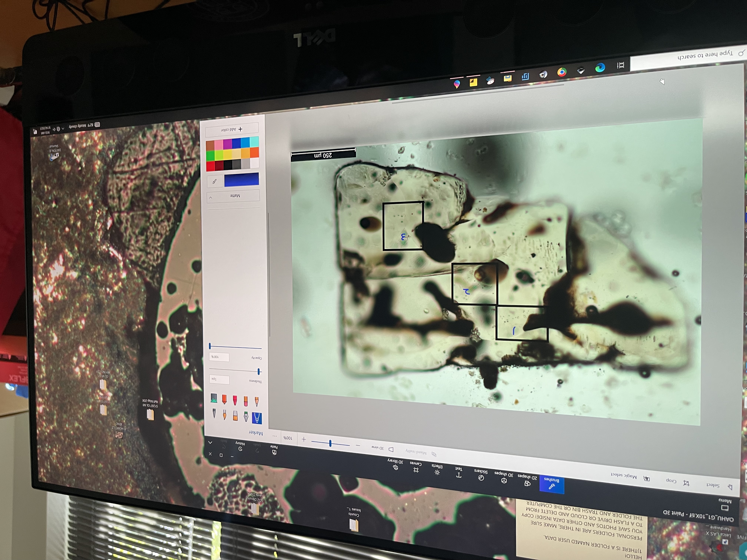This screenshot has height=560, width=747.
Task: Open the Text tool
Action: (x=459, y=472)
